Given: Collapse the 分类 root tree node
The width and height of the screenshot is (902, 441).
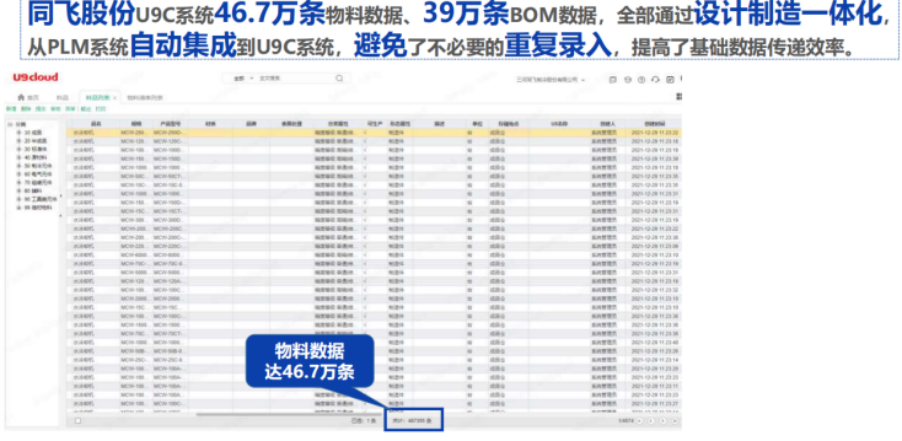Looking at the screenshot, I should pos(9,124).
